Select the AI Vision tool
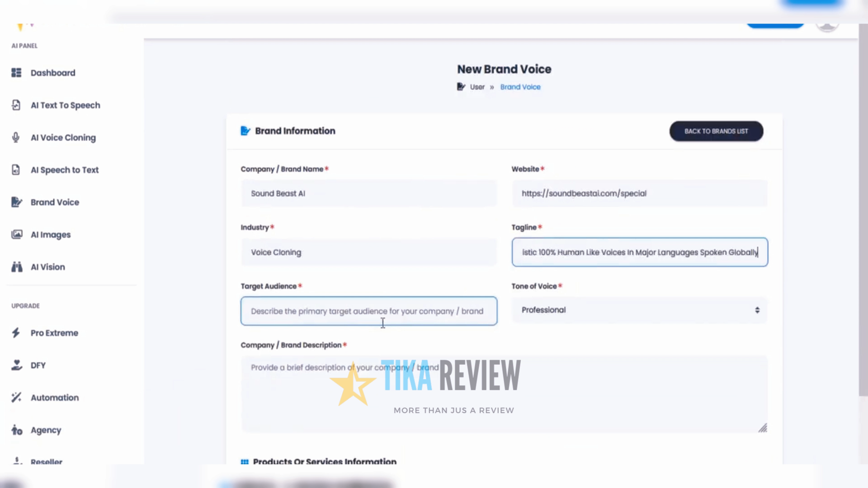Image resolution: width=868 pixels, height=488 pixels. point(47,267)
